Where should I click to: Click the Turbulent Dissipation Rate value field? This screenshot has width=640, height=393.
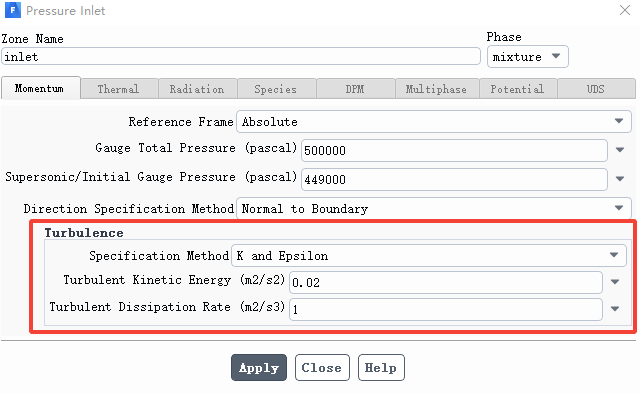(446, 309)
